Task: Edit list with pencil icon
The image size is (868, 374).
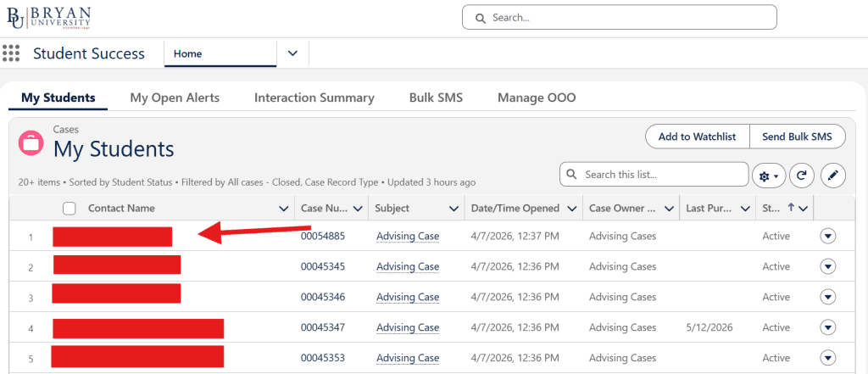Action: 833,176
